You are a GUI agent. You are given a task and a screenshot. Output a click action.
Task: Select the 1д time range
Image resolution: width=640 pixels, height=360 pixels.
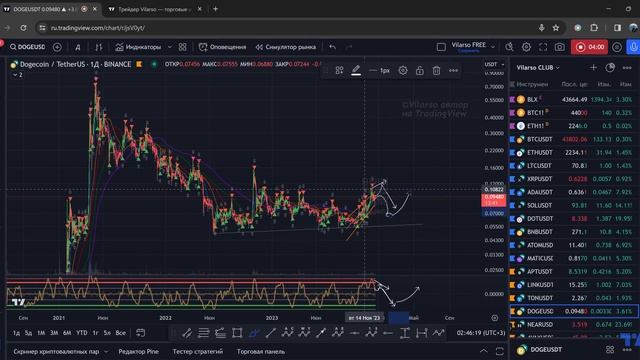pos(16,333)
